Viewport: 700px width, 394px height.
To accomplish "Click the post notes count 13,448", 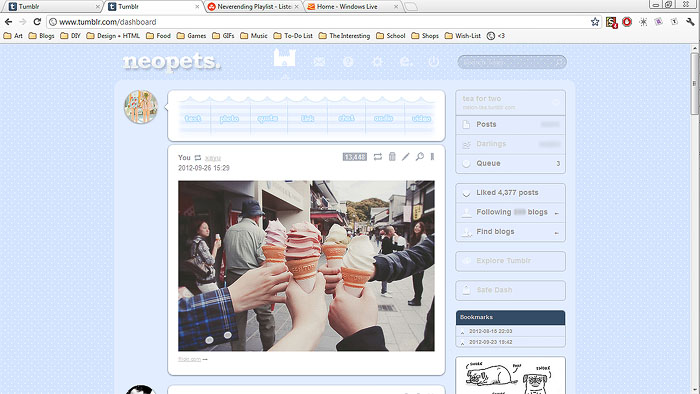I will coord(354,157).
